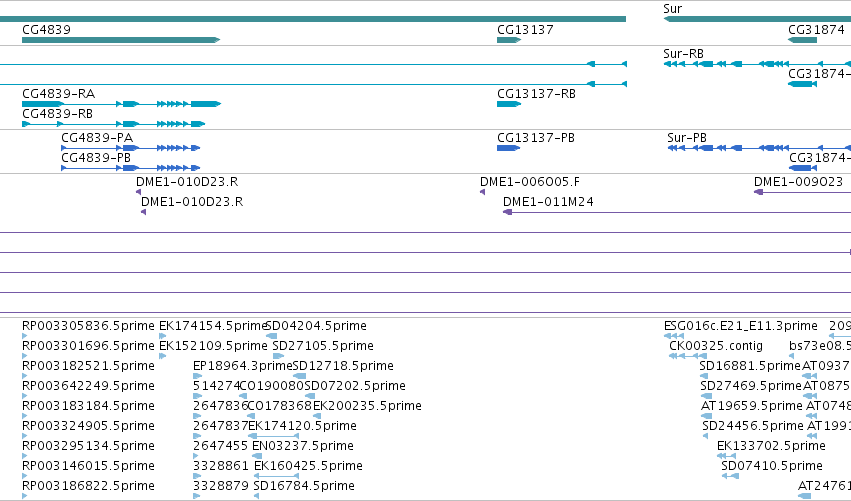Select the CG4839 gene name label

click(46, 29)
